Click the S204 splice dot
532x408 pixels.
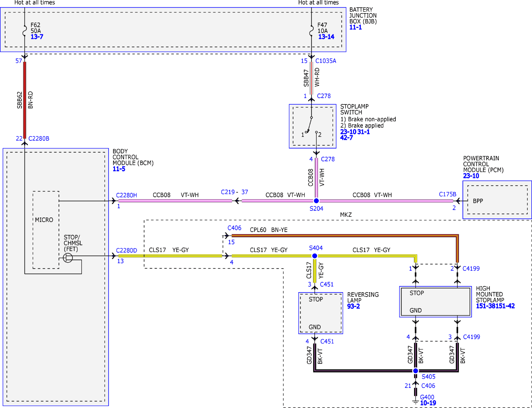click(x=316, y=201)
